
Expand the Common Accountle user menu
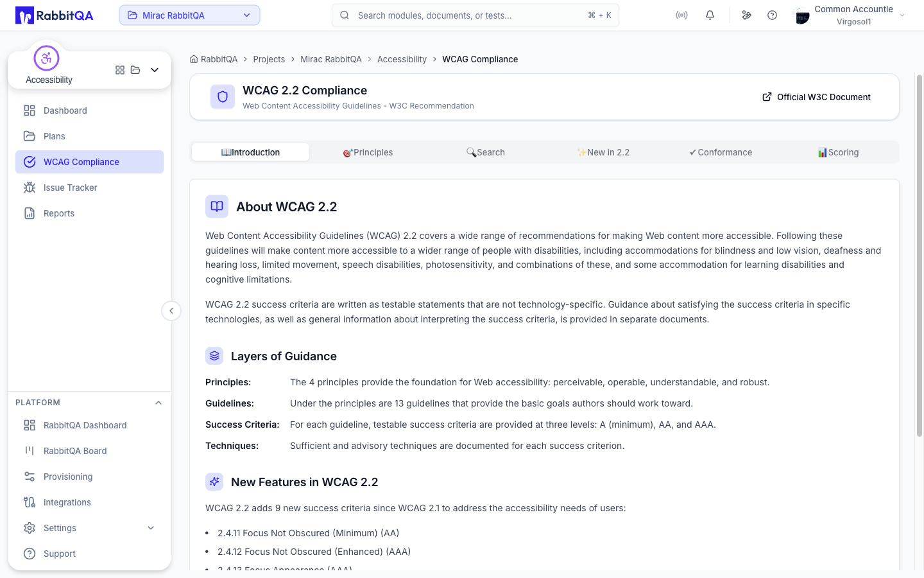(850, 15)
